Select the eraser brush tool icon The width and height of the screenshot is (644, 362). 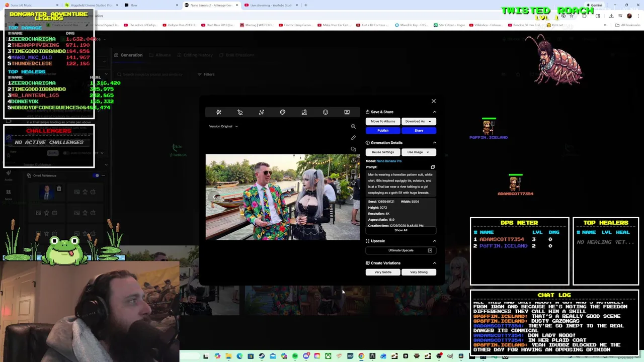(240, 112)
